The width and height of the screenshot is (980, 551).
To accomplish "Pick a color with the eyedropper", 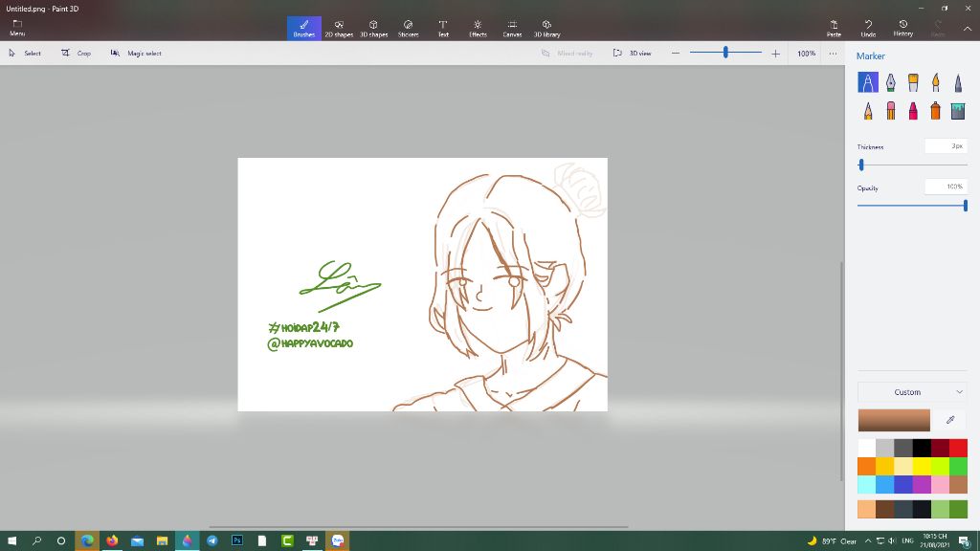I will pyautogui.click(x=950, y=420).
